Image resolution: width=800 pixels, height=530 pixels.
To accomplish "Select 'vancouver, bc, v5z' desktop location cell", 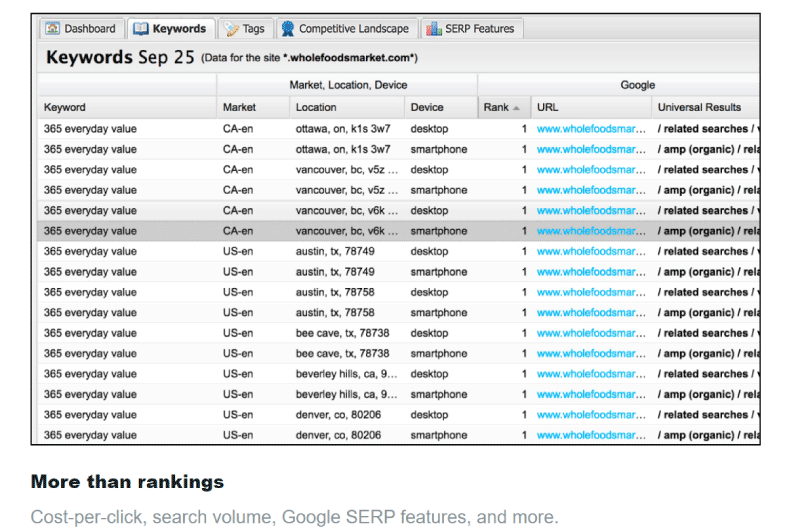I will pyautogui.click(x=346, y=170).
